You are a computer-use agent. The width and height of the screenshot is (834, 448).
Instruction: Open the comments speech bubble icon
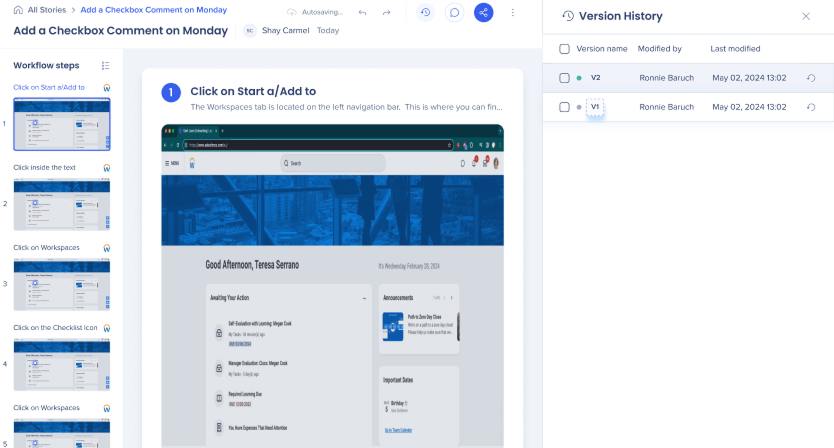(454, 13)
